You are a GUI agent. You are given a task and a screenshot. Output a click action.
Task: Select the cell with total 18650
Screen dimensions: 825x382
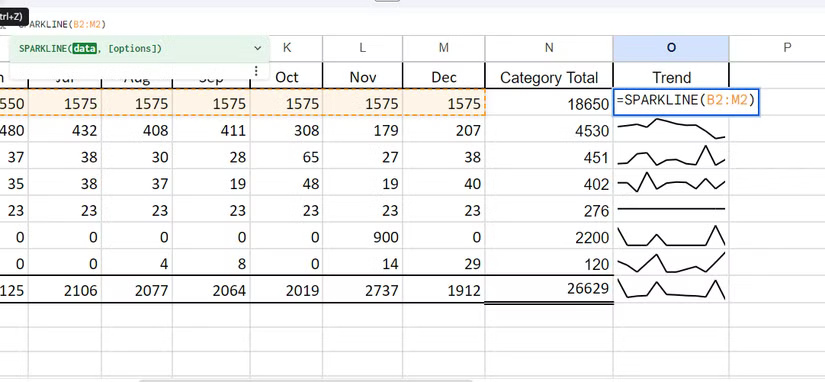tap(549, 103)
